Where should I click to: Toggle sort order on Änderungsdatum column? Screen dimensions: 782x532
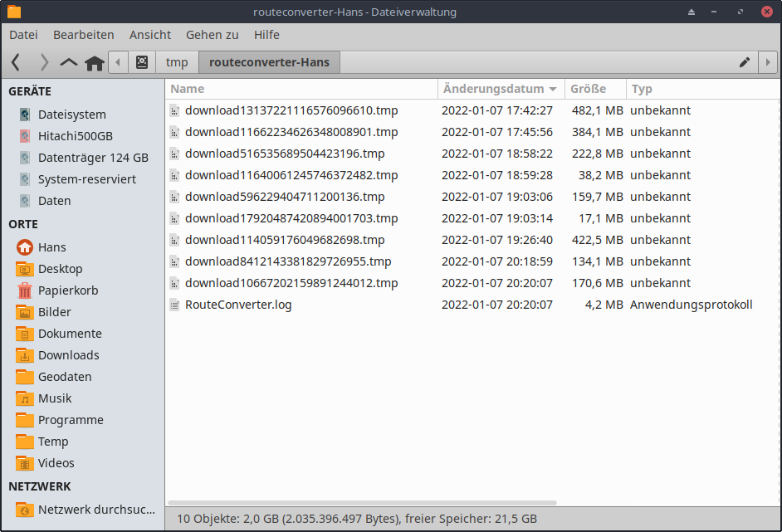click(501, 89)
